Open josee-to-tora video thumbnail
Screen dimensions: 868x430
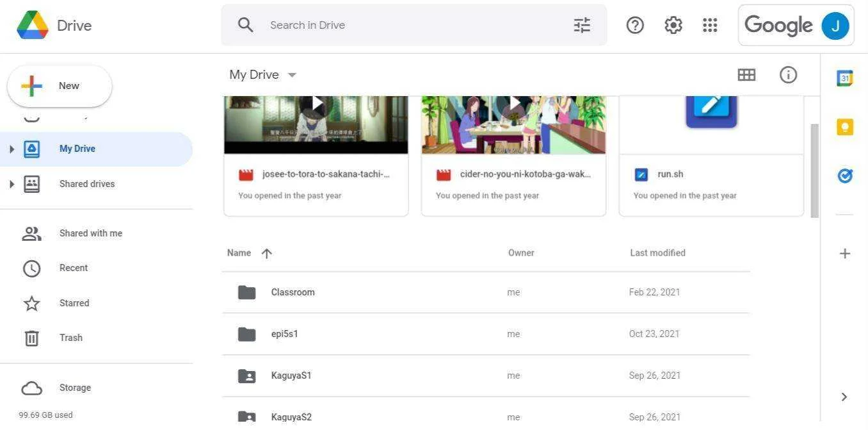pos(316,125)
